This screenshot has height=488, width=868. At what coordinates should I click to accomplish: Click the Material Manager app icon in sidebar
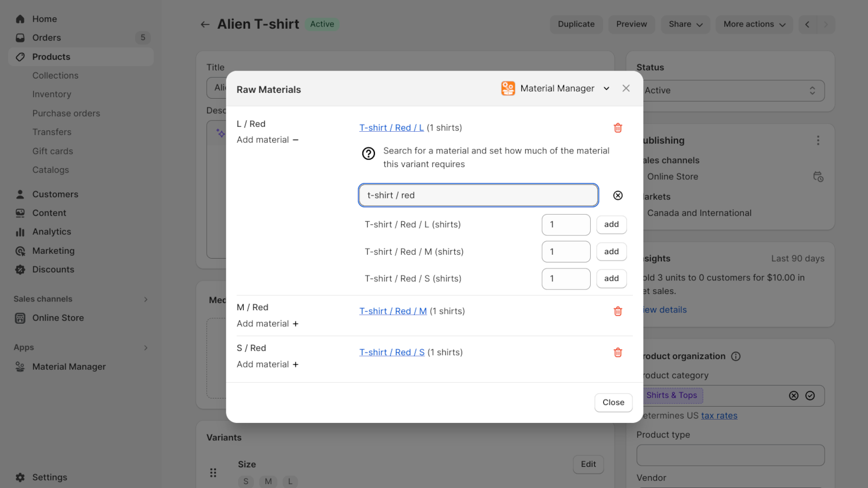coord(20,367)
